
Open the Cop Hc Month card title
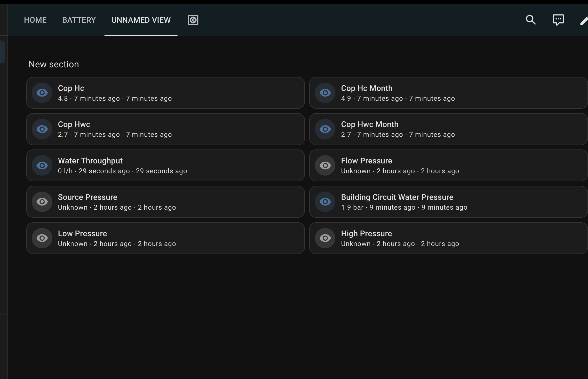point(367,88)
